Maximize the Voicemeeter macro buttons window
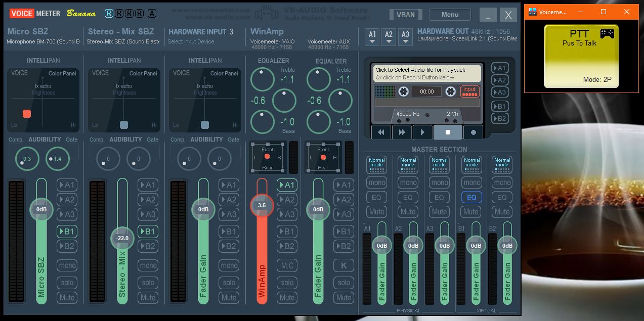Screen dimensions: 644x321 pos(604,12)
